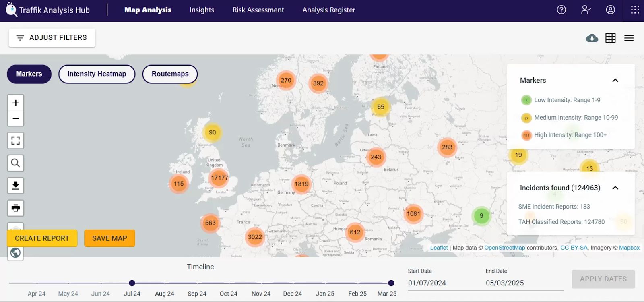This screenshot has width=644, height=302.
Task: Open the Adjust Filters panel
Action: pyautogui.click(x=52, y=38)
